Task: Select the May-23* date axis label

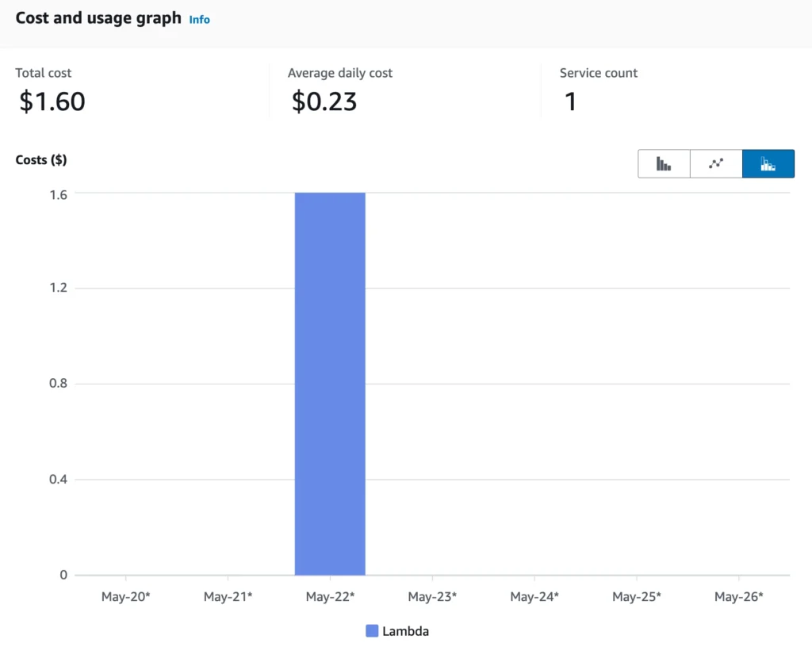Action: pos(432,596)
